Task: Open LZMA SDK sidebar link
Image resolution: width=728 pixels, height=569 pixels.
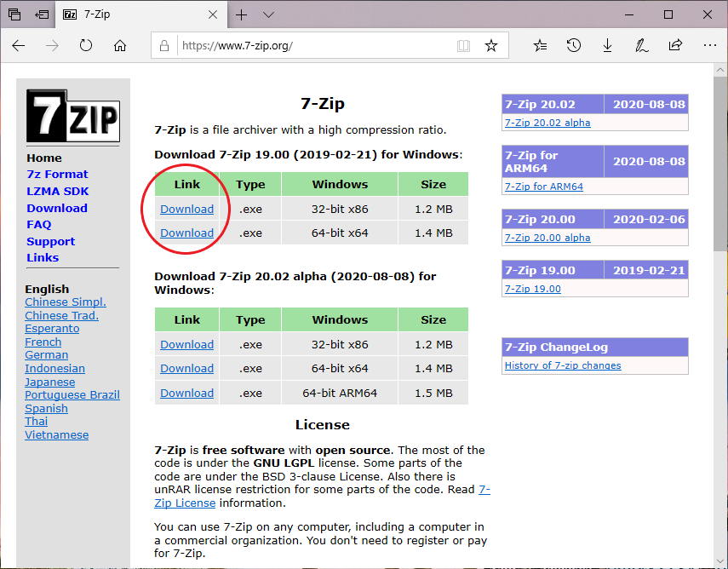Action: coord(58,192)
